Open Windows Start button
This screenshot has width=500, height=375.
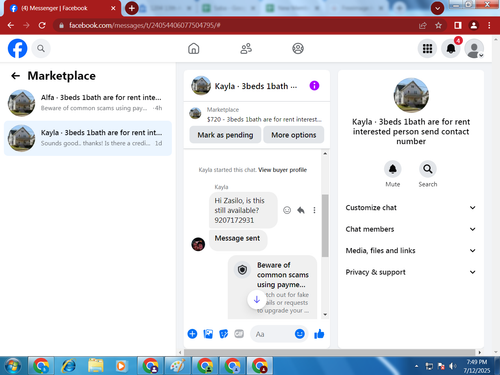[13, 366]
